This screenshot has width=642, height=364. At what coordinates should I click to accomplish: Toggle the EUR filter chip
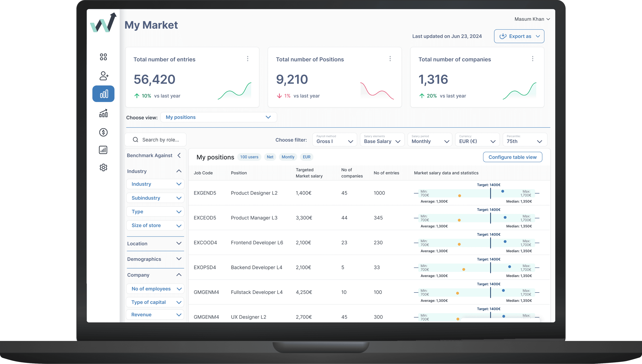click(x=306, y=157)
